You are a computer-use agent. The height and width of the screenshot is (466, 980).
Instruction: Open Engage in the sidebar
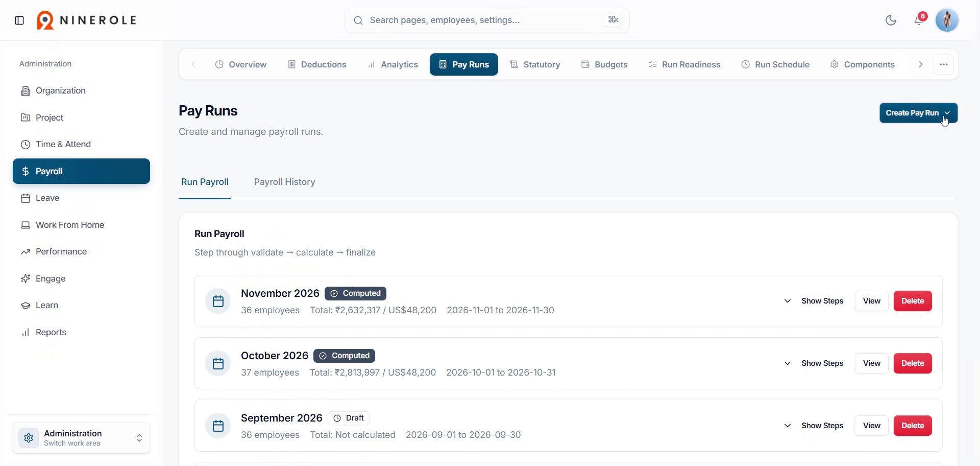pyautogui.click(x=81, y=278)
